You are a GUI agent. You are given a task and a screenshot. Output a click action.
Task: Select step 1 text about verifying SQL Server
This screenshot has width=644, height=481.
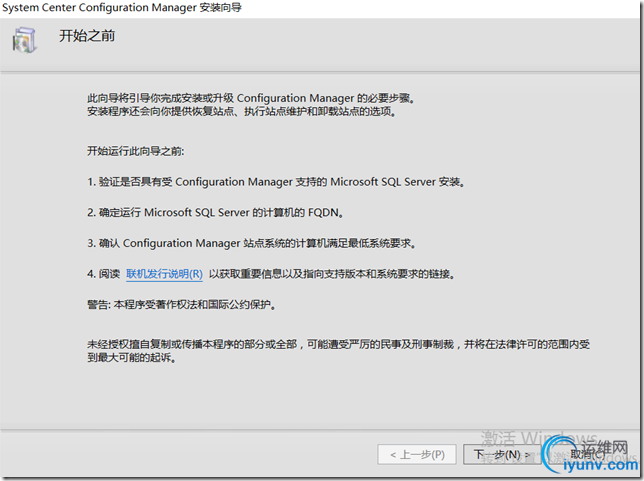pos(276,183)
